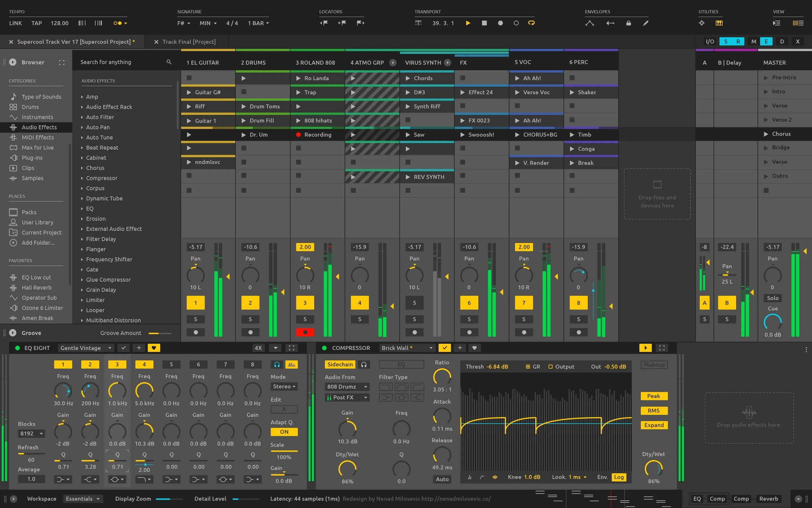
Task: Select the Chorus scene in arrangement view
Action: coord(782,134)
